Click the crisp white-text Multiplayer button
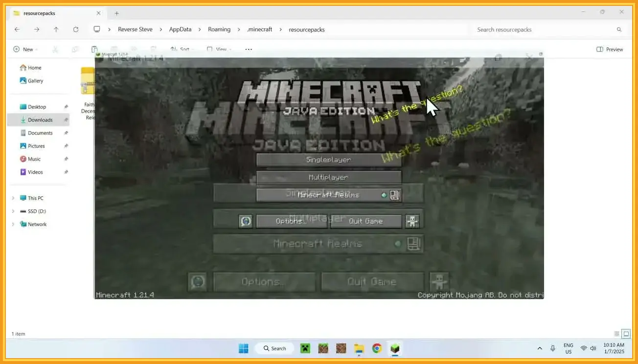This screenshot has height=364, width=638. (329, 177)
